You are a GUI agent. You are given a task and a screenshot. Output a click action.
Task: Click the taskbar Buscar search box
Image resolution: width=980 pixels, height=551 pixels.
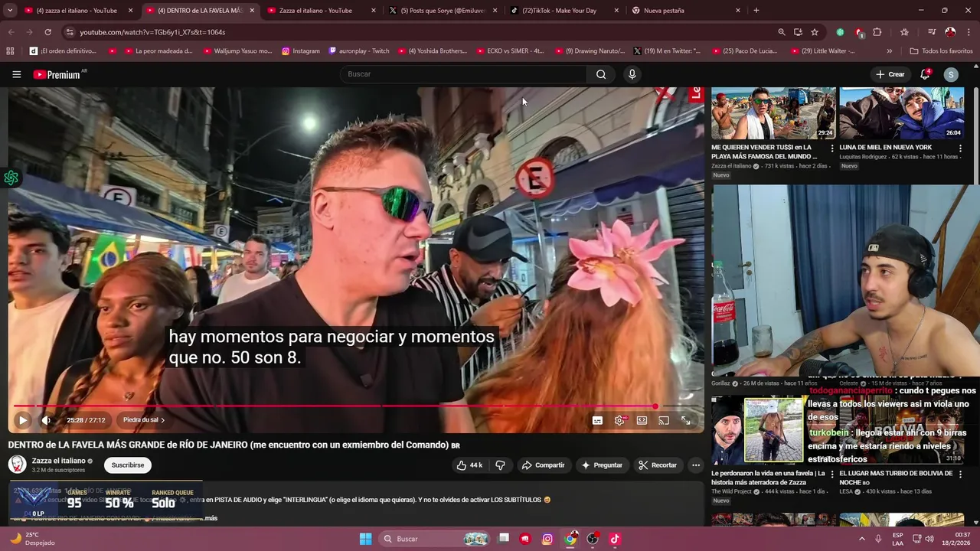click(x=435, y=539)
